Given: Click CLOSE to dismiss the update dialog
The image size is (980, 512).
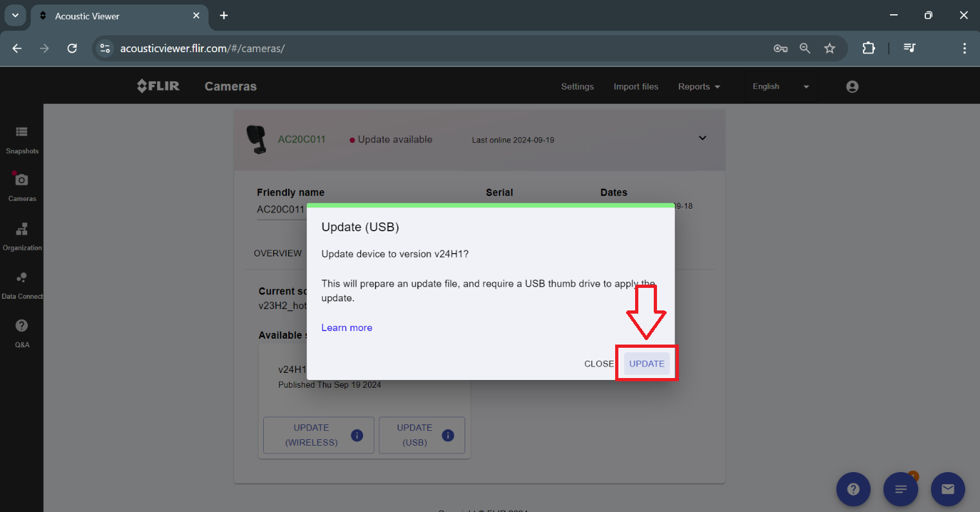Looking at the screenshot, I should [598, 364].
